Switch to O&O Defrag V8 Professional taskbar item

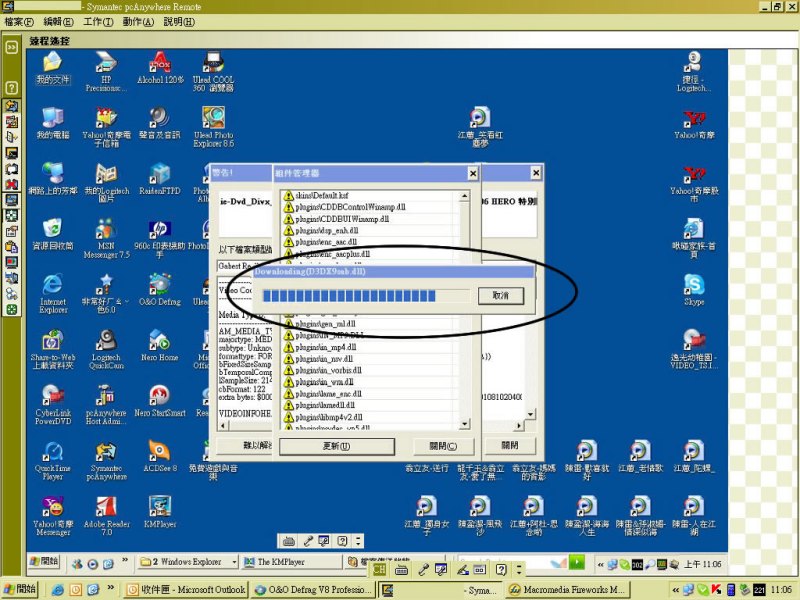point(314,589)
